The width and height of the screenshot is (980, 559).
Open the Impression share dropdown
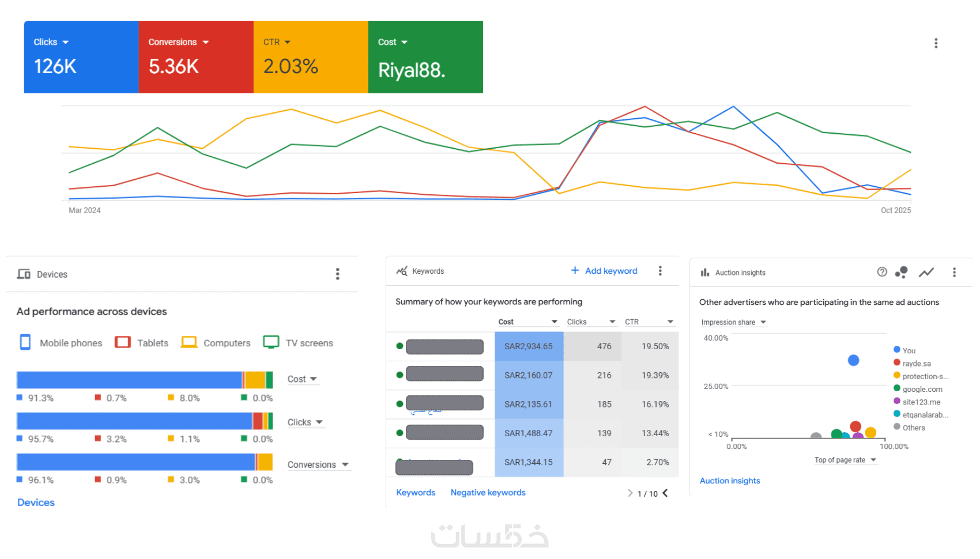coord(733,322)
